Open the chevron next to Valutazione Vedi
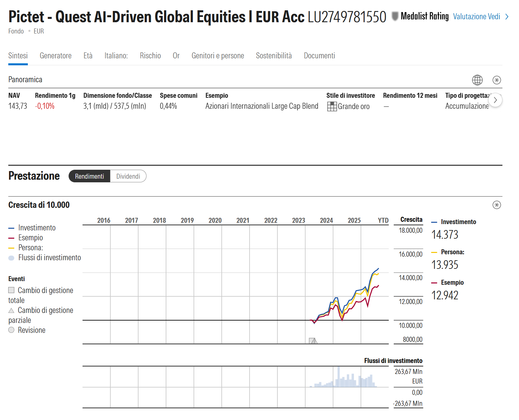519x420 pixels. 507,17
